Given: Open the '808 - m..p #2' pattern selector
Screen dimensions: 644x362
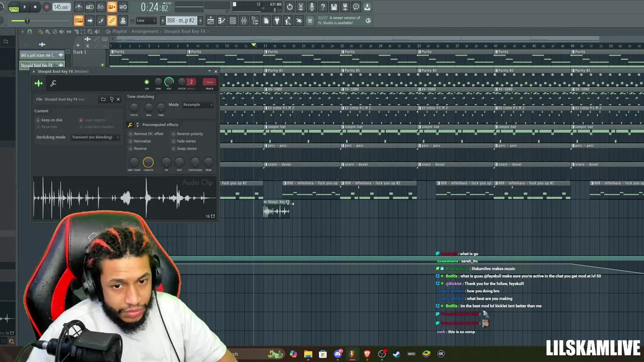Looking at the screenshot, I should (181, 21).
